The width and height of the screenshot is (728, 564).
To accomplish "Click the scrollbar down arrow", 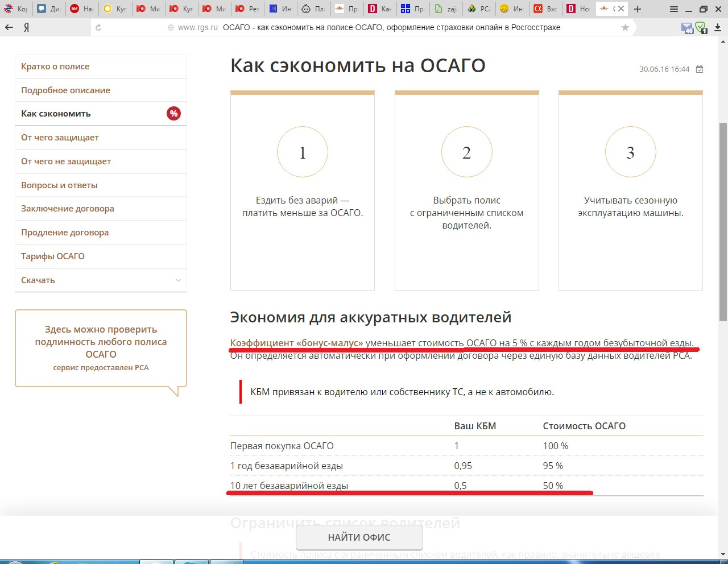I will point(723,554).
